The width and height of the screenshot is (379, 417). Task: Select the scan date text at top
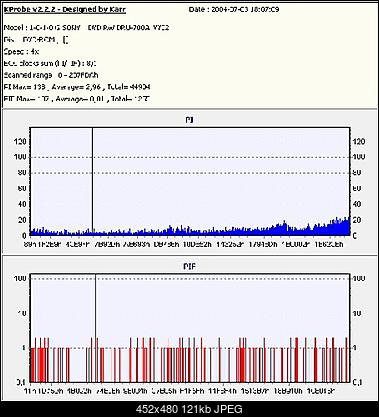click(234, 9)
